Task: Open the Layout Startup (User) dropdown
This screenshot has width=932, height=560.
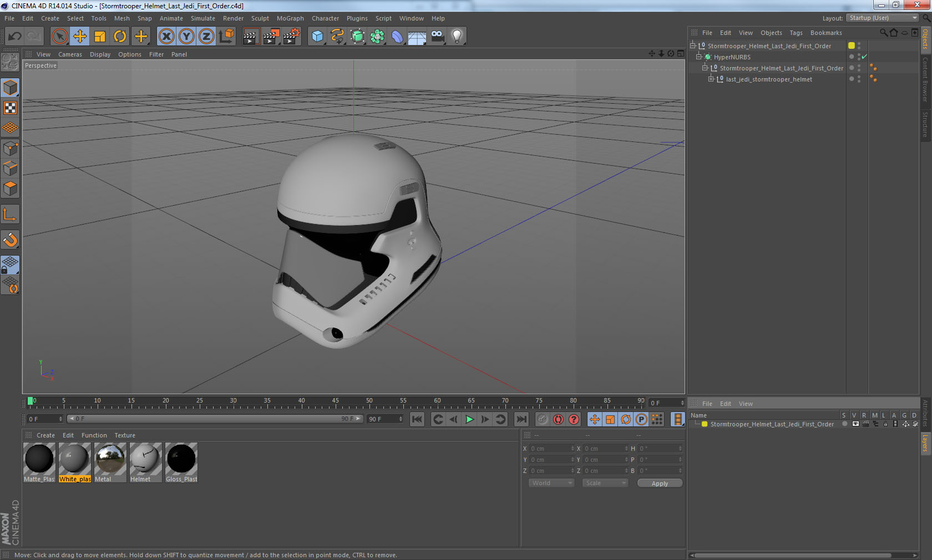Action: (x=883, y=18)
